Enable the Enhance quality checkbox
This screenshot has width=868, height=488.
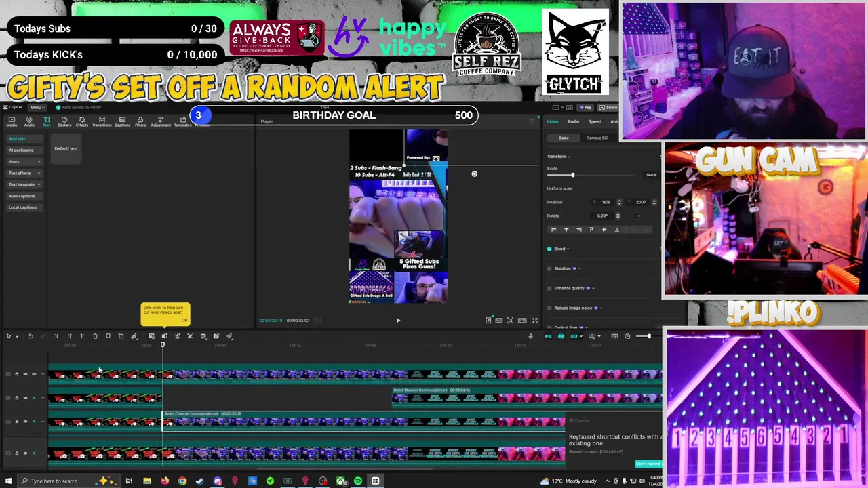(x=549, y=288)
